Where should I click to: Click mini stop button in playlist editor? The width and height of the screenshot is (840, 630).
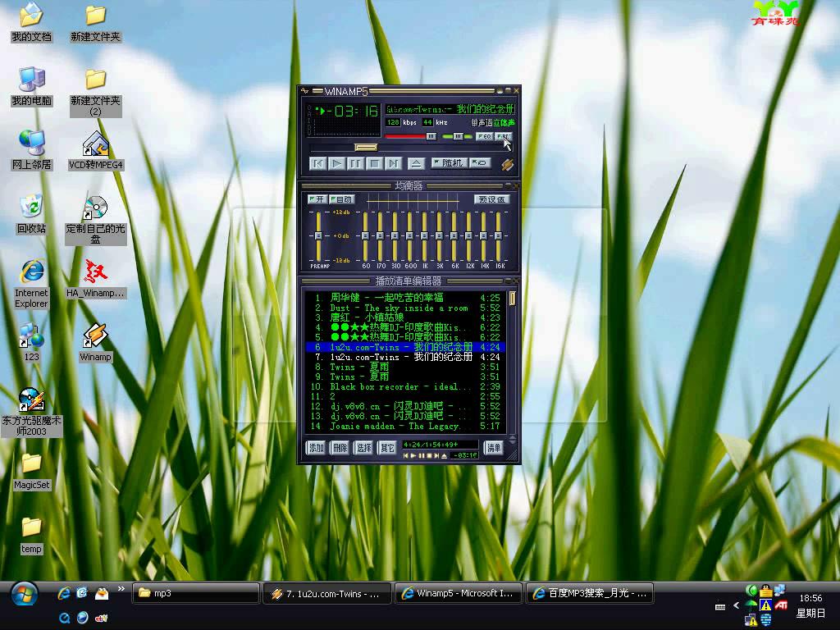point(428,456)
